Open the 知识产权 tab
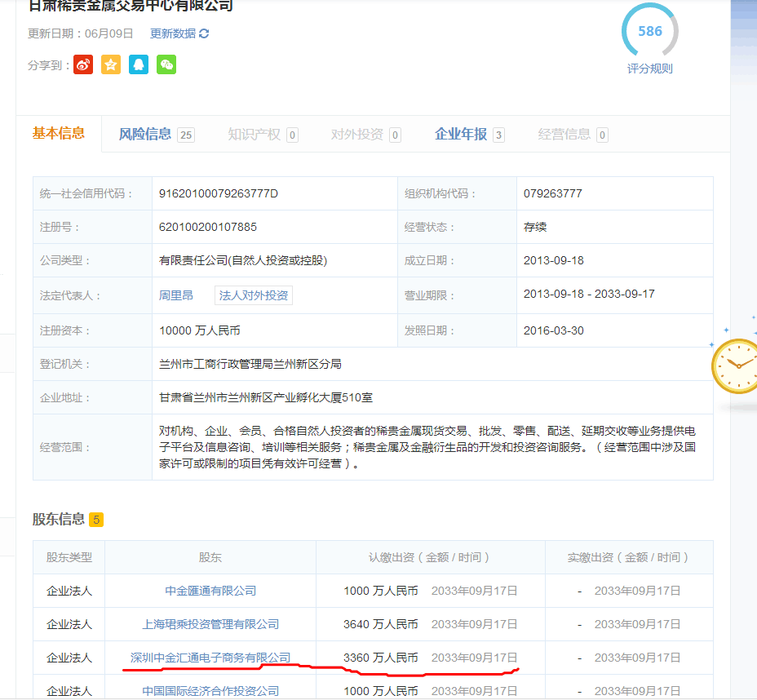The height and width of the screenshot is (700, 757). (254, 134)
